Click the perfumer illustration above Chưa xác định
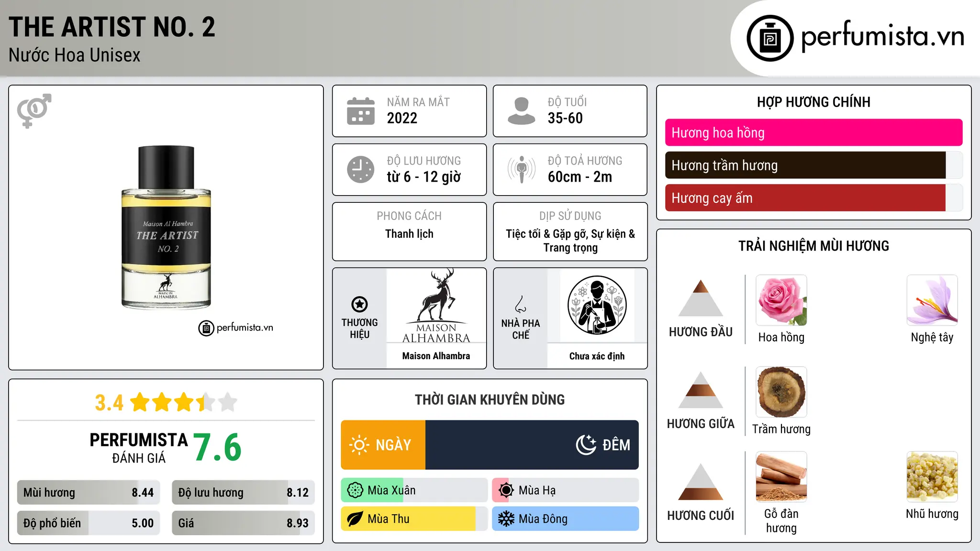This screenshot has height=551, width=980. point(597,305)
